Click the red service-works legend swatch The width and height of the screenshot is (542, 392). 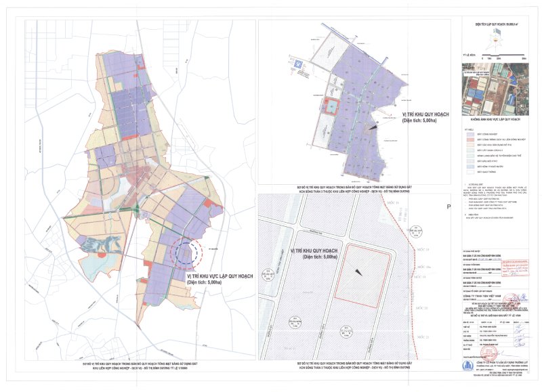point(470,139)
